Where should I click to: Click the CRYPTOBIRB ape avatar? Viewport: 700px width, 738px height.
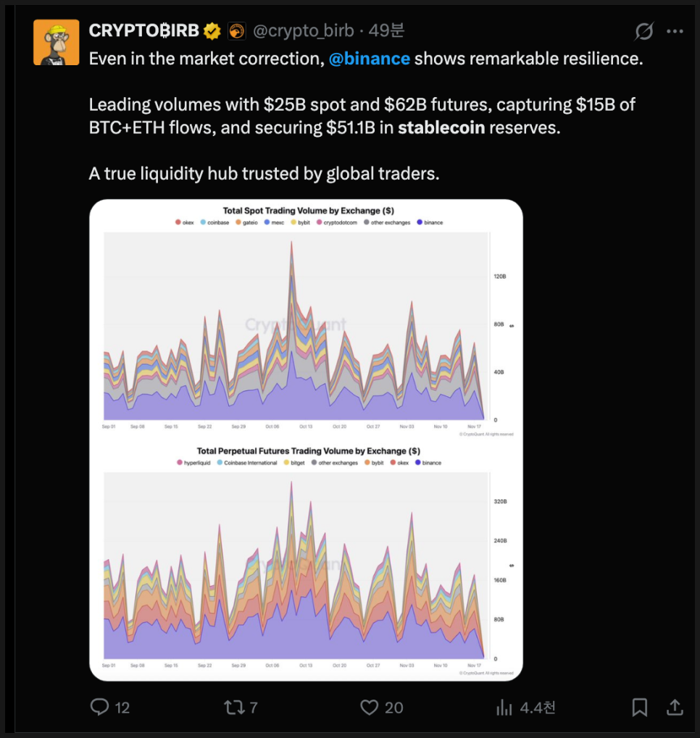pyautogui.click(x=57, y=41)
